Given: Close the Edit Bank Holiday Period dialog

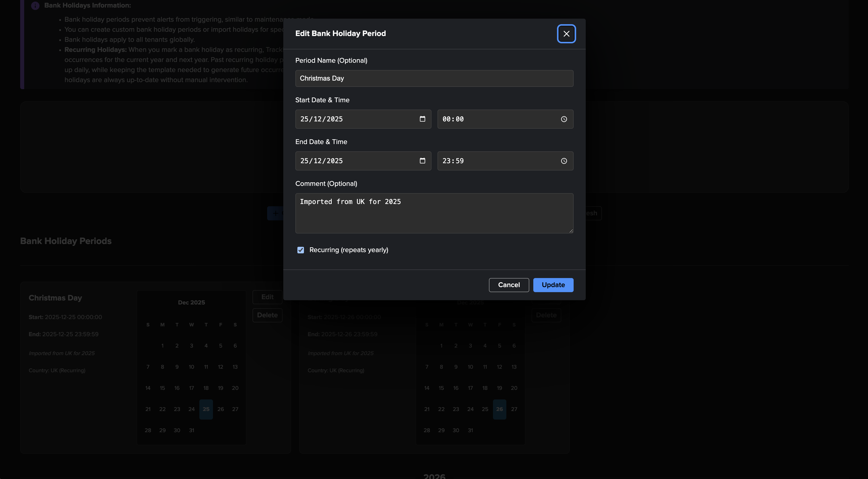Looking at the screenshot, I should (566, 34).
